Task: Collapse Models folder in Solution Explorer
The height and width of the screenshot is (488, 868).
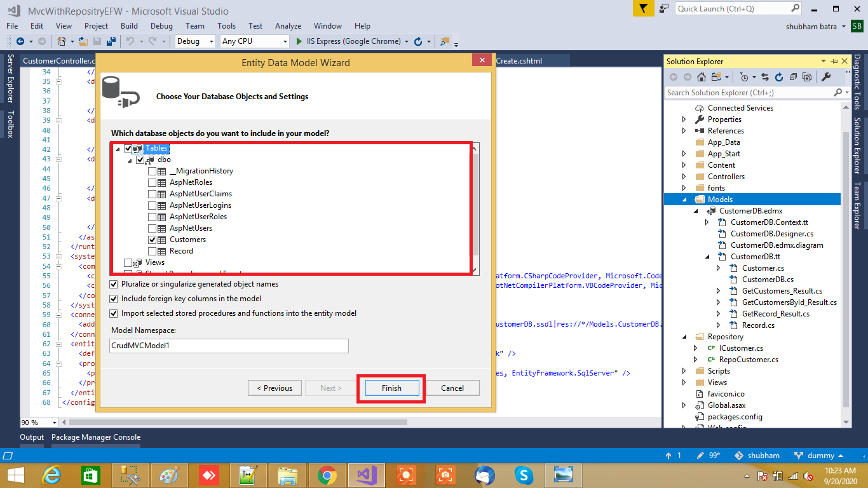Action: pos(684,200)
